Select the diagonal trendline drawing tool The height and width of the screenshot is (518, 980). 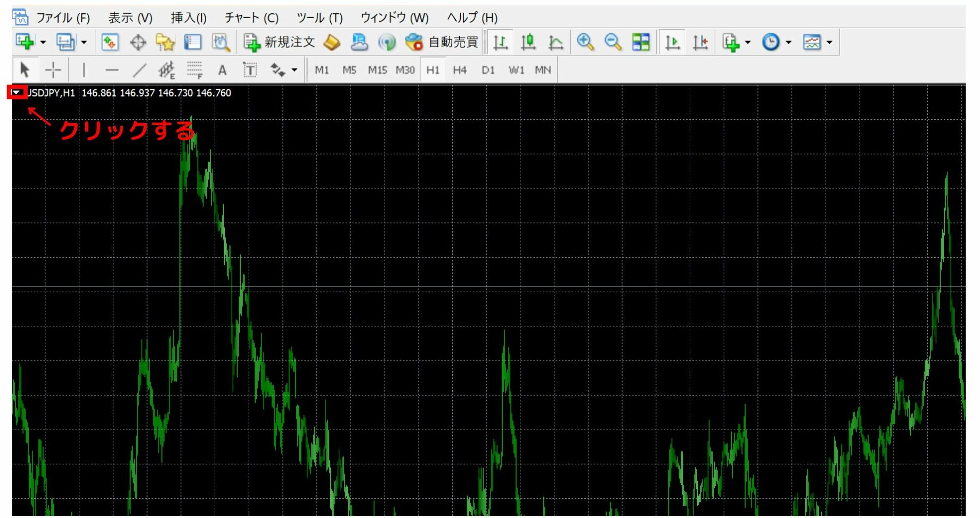click(139, 70)
